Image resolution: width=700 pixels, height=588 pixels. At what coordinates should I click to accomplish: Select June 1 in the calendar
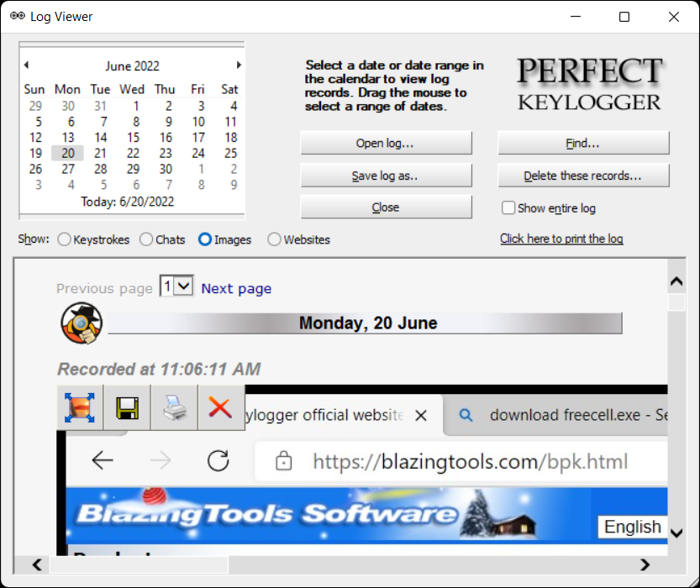[x=136, y=106]
